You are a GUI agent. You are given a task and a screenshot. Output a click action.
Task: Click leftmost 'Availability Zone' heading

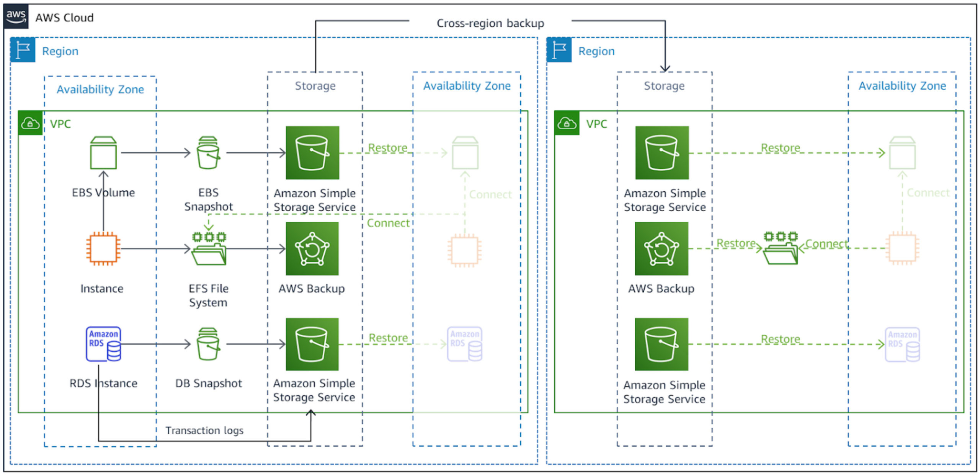click(100, 90)
